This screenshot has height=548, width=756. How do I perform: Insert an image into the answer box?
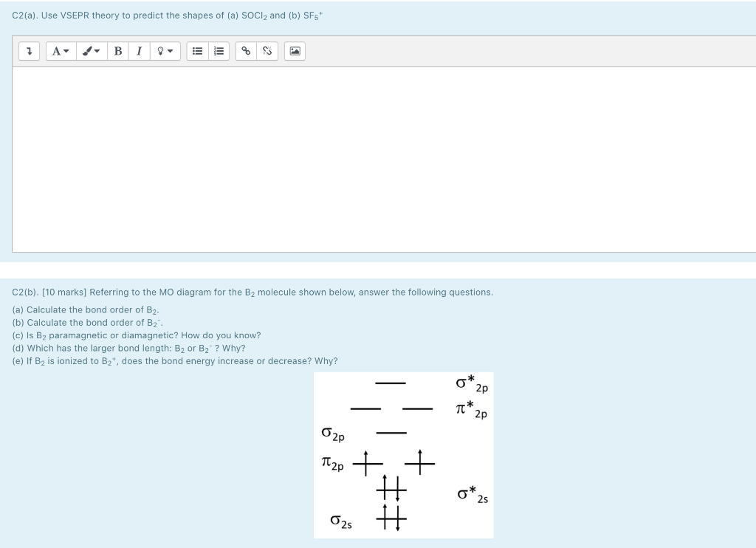(294, 51)
